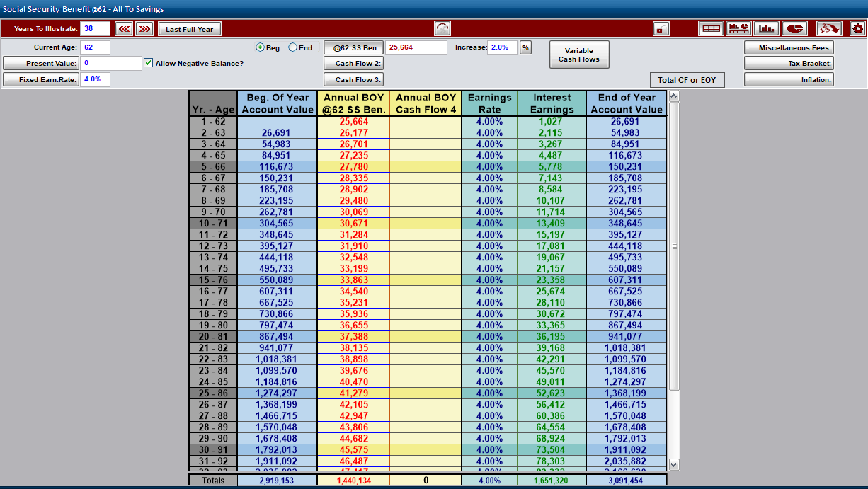Image resolution: width=868 pixels, height=489 pixels.
Task: Show the bar chart view icon
Action: (767, 29)
